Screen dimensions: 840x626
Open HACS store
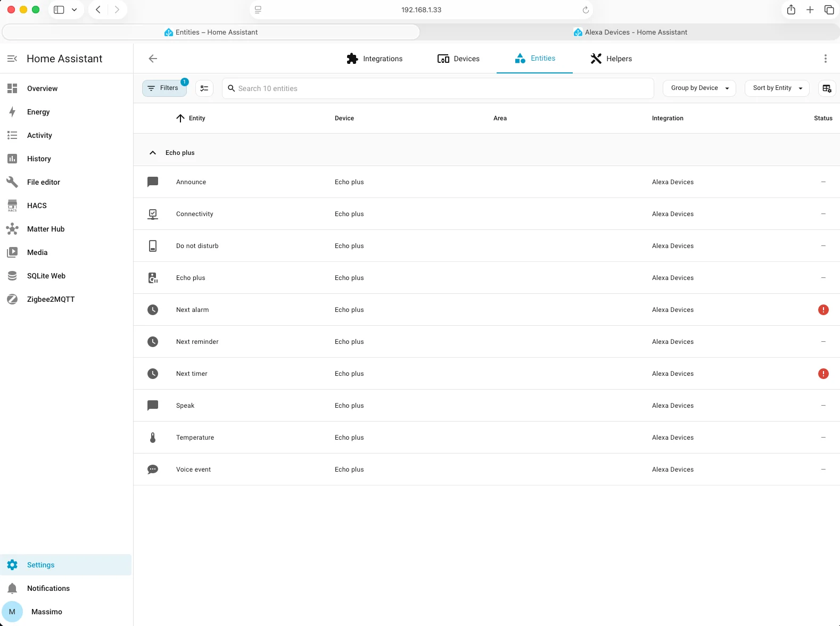point(66,205)
